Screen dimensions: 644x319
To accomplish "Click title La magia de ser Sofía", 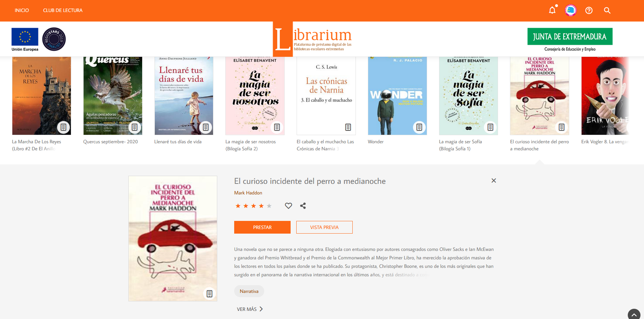I will 460,145.
